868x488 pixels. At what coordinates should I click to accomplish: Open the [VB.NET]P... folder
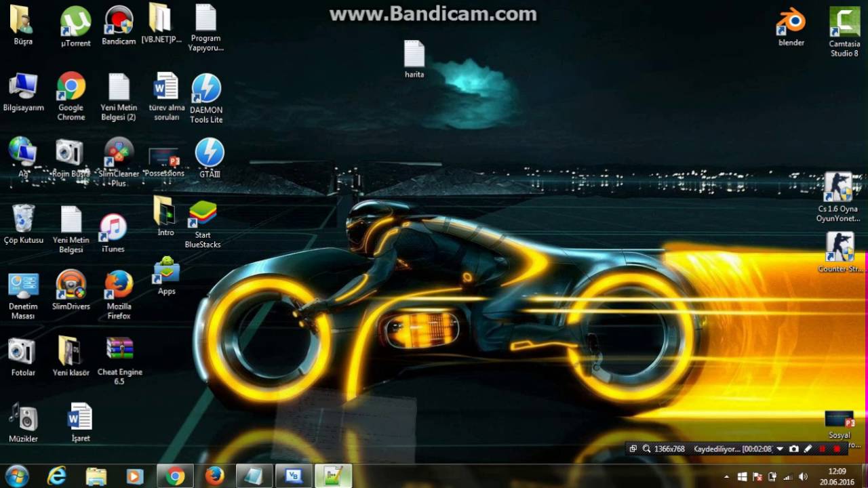click(161, 24)
